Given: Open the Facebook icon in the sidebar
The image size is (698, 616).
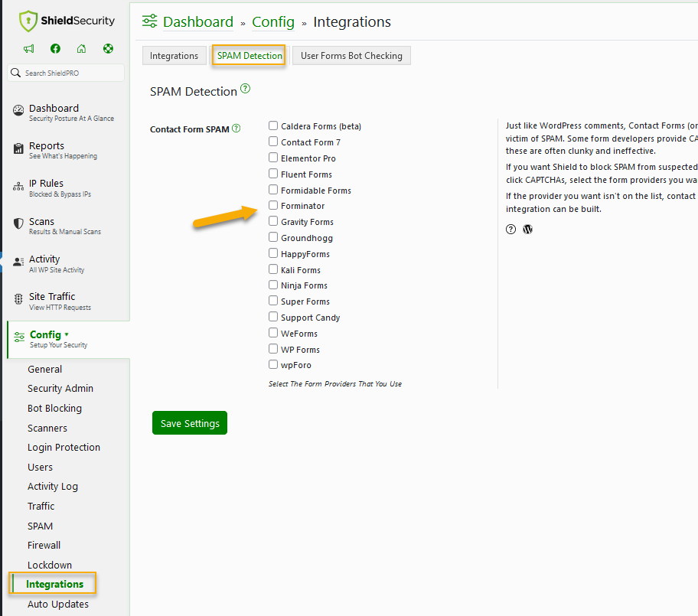Looking at the screenshot, I should (x=55, y=48).
